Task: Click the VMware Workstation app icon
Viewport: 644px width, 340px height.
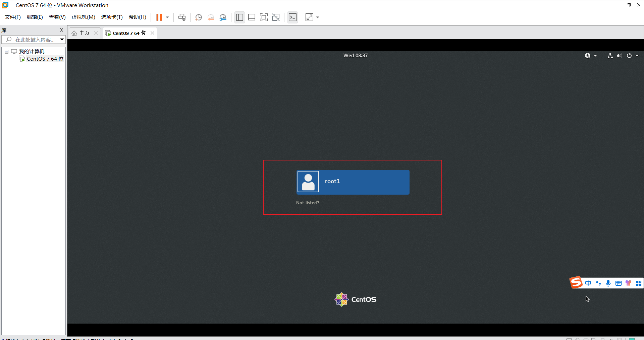Action: (5, 5)
